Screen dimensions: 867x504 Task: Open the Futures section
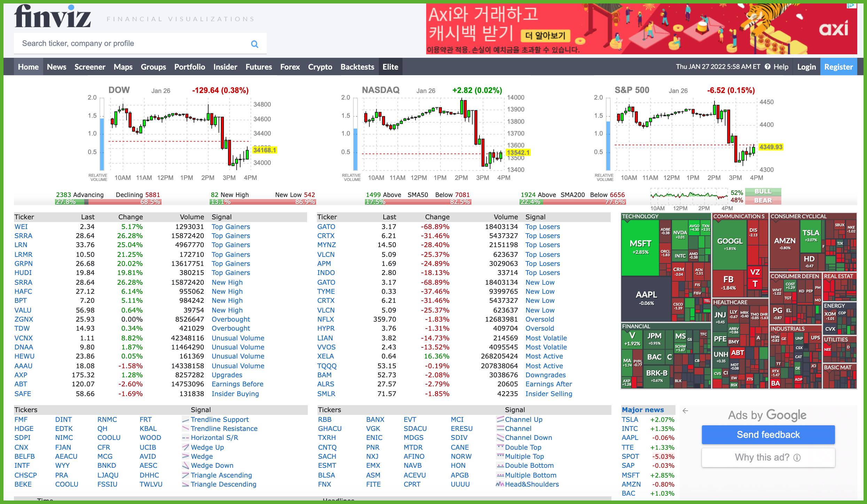[259, 67]
